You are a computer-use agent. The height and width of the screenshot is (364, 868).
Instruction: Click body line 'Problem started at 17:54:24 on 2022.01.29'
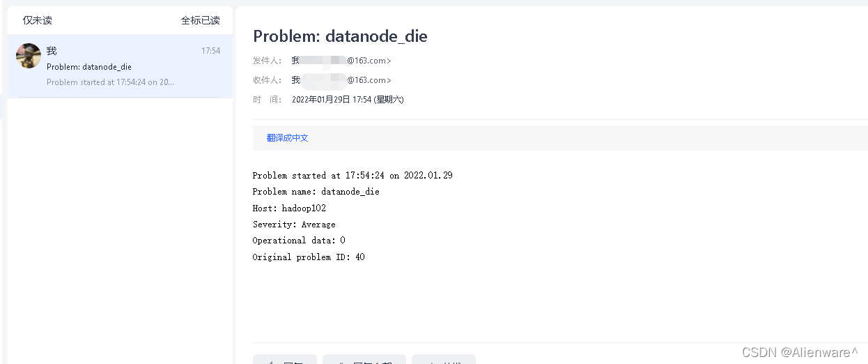coord(352,176)
